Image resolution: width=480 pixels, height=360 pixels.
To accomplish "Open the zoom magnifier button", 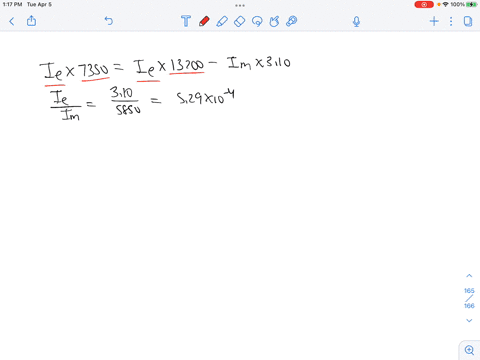I will (x=469, y=350).
